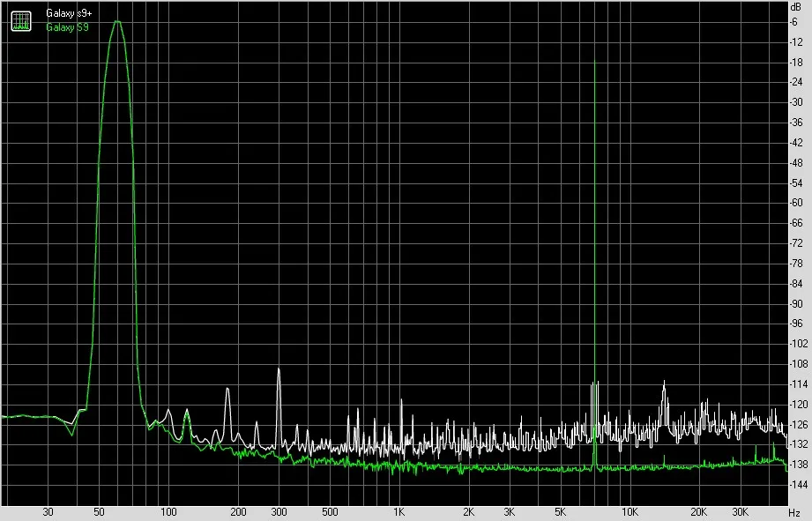Click the 50 Hz frequency axis label
Viewport: 812px width, 521px height.
click(99, 511)
